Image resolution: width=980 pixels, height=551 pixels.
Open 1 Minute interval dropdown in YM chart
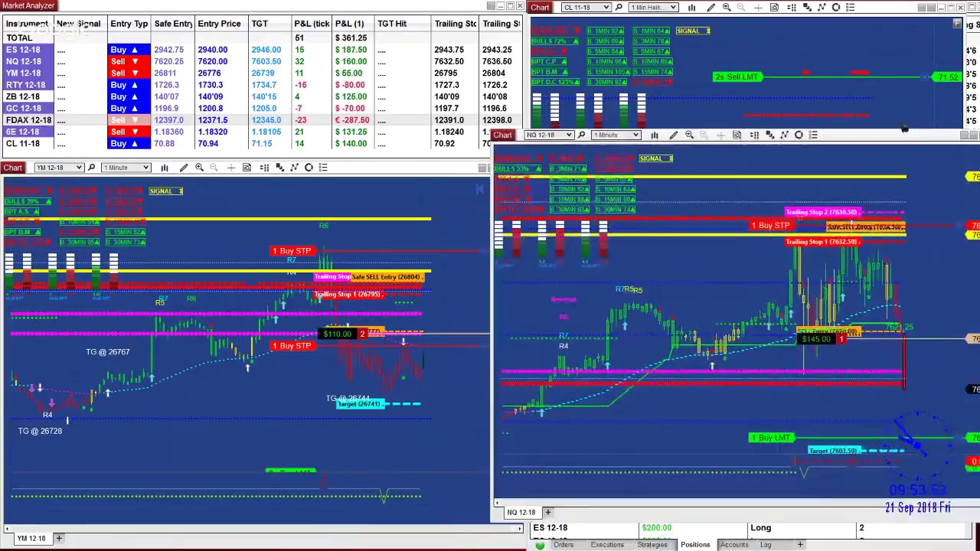pyautogui.click(x=126, y=168)
